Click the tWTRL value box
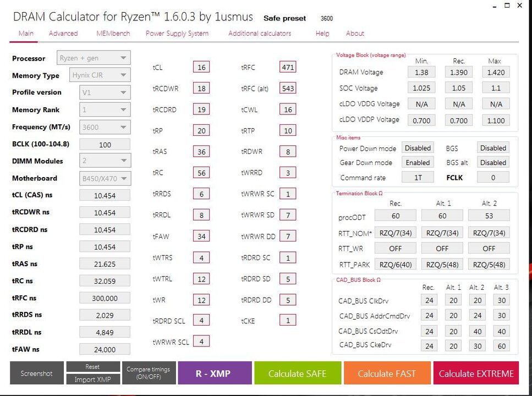532x396 pixels. (x=201, y=279)
